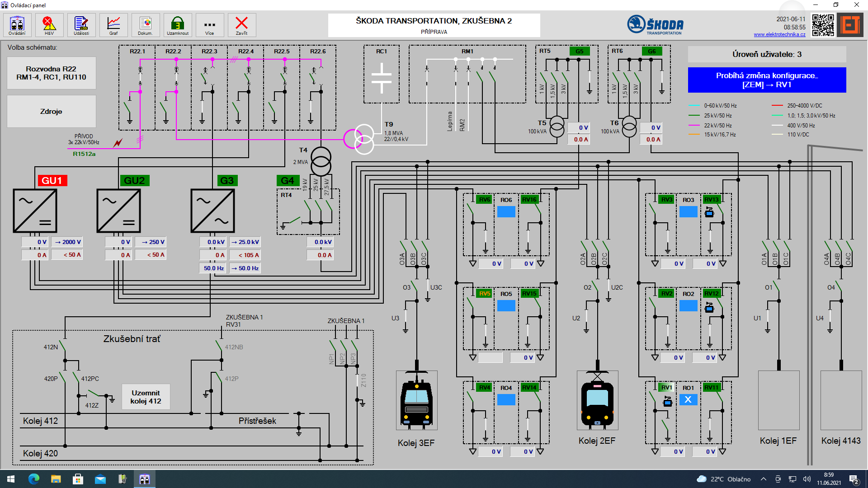
Task: Click the RO6 blue indicator box
Action: tap(506, 211)
